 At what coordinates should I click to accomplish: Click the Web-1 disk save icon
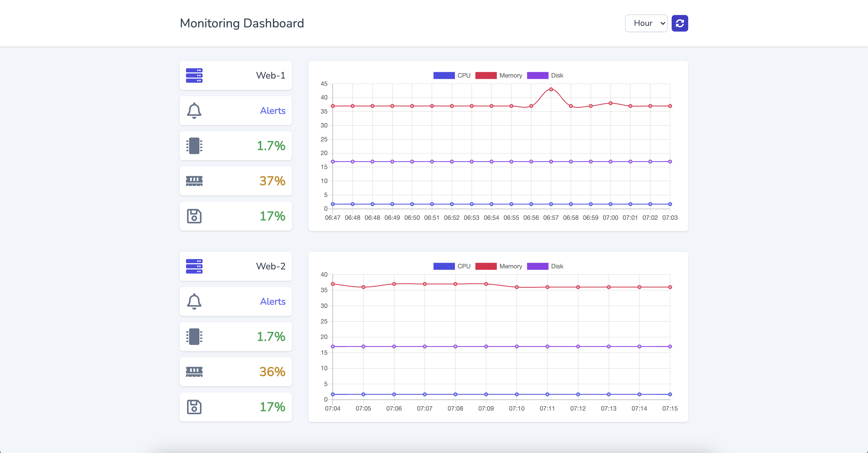tap(194, 216)
